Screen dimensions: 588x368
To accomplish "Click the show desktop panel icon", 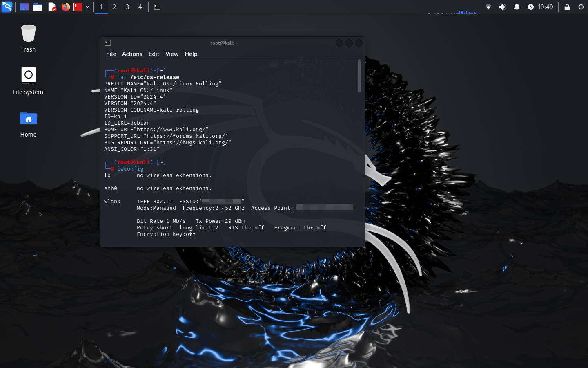I will [x=24, y=7].
